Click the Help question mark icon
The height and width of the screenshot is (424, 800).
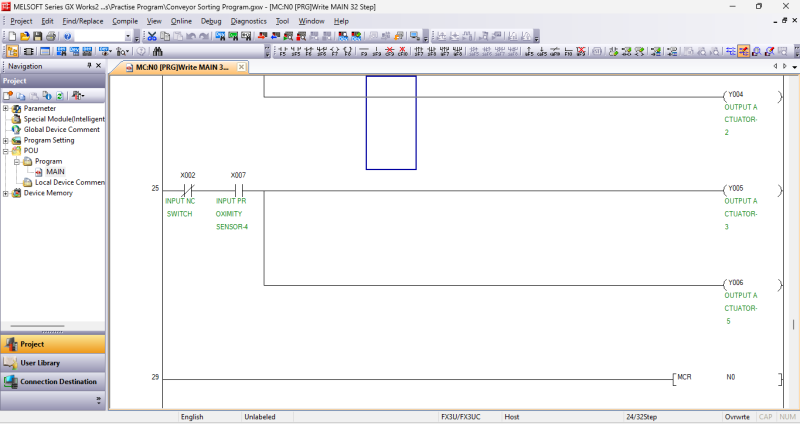pyautogui.click(x=67, y=36)
